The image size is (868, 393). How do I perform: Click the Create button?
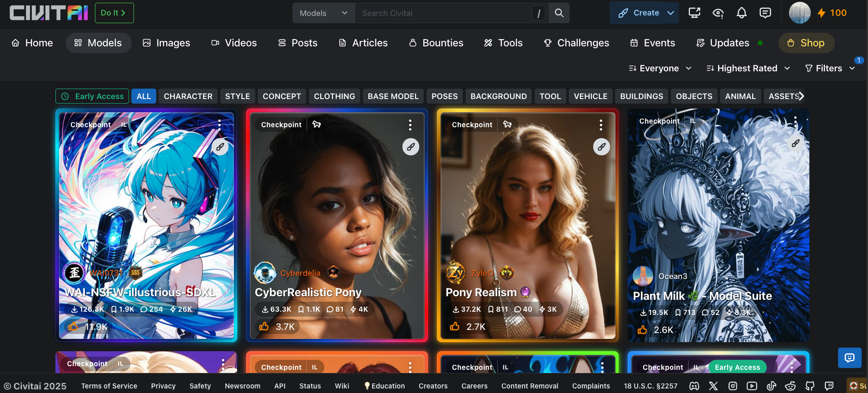pos(639,13)
